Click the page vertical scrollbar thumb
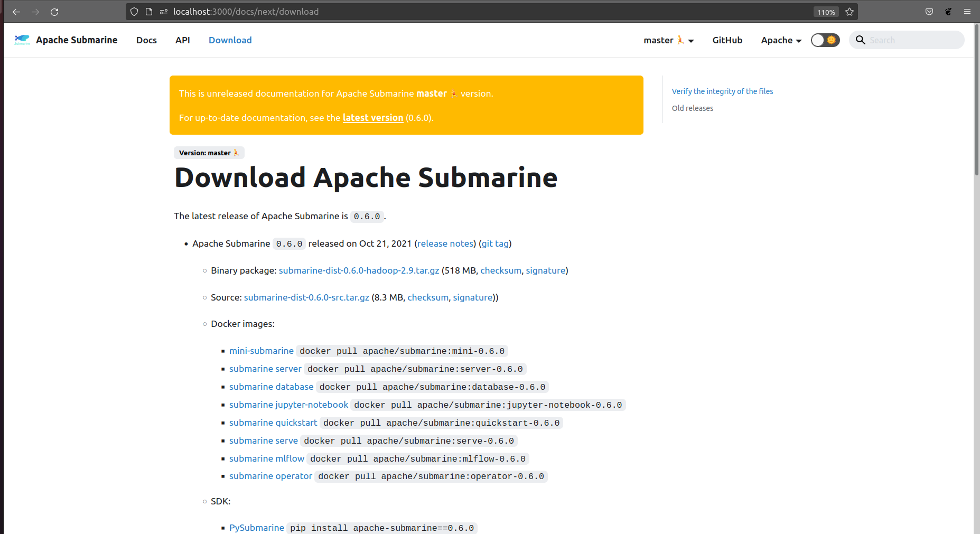Screen dimensions: 980x534 977,99
